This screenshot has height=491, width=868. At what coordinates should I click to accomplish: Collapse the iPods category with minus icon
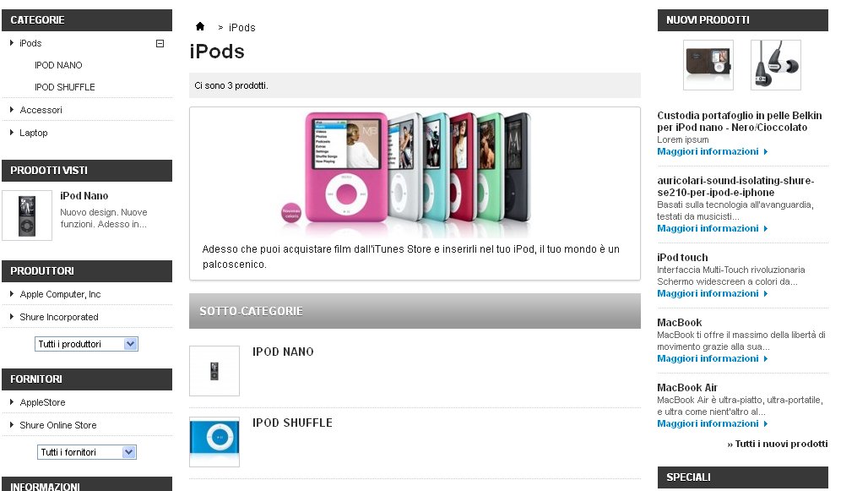point(160,43)
